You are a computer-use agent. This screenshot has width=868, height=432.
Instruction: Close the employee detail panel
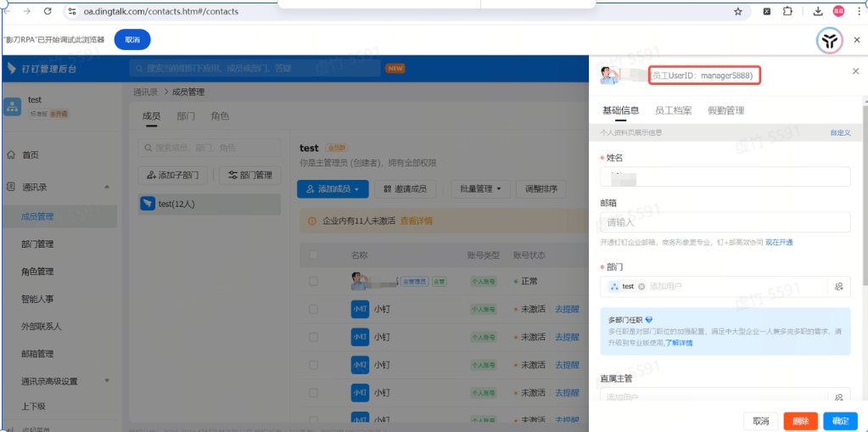click(x=855, y=71)
